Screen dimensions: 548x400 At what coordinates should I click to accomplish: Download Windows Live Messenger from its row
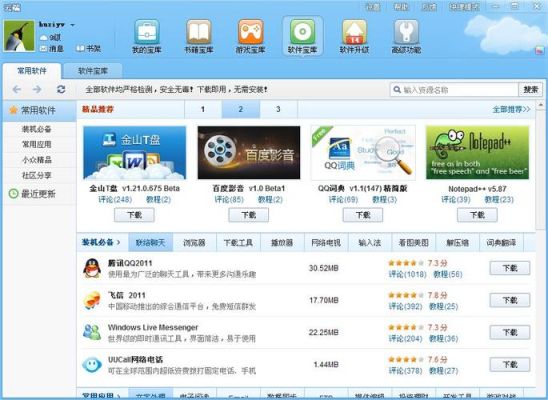pyautogui.click(x=510, y=332)
